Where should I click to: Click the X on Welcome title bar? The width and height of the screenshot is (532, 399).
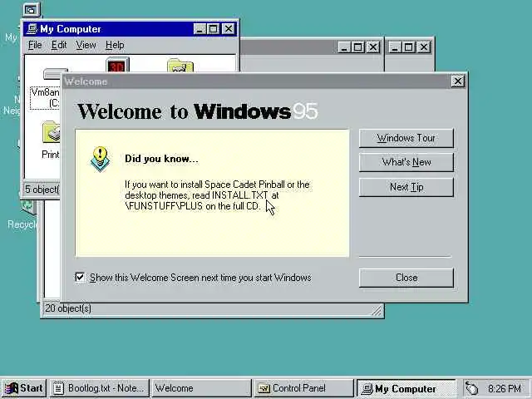tap(458, 81)
